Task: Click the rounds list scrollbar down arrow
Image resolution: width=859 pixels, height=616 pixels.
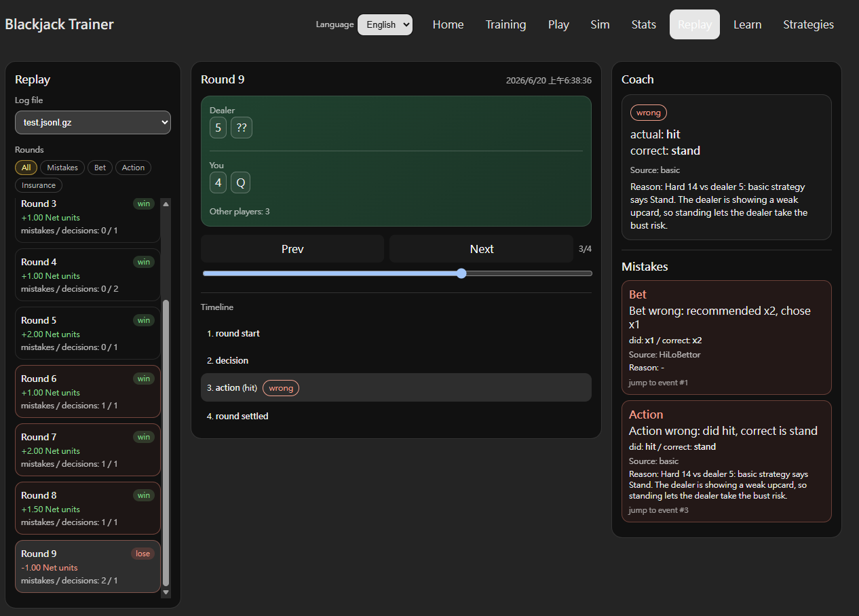Action: pyautogui.click(x=166, y=592)
